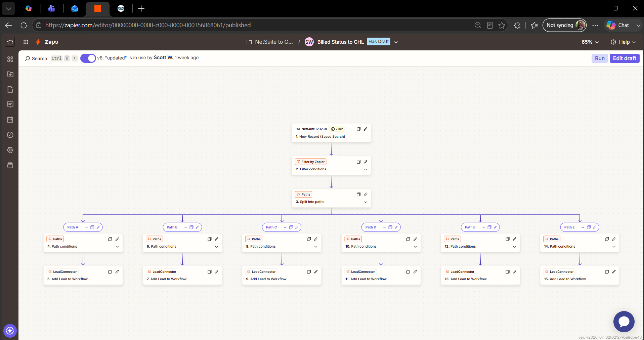
Task: Open the Help menu
Action: click(x=623, y=42)
